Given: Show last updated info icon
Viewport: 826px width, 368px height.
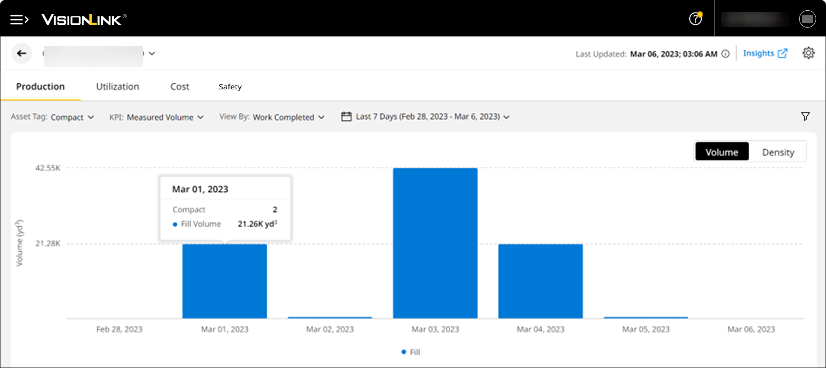Looking at the screenshot, I should (x=725, y=54).
